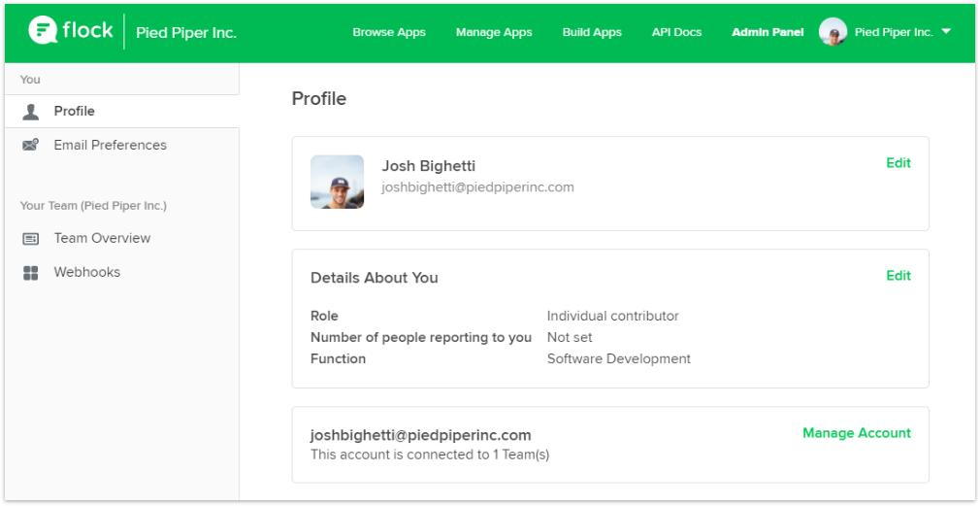The width and height of the screenshot is (980, 506).
Task: Click the Not set value
Action: (x=570, y=338)
